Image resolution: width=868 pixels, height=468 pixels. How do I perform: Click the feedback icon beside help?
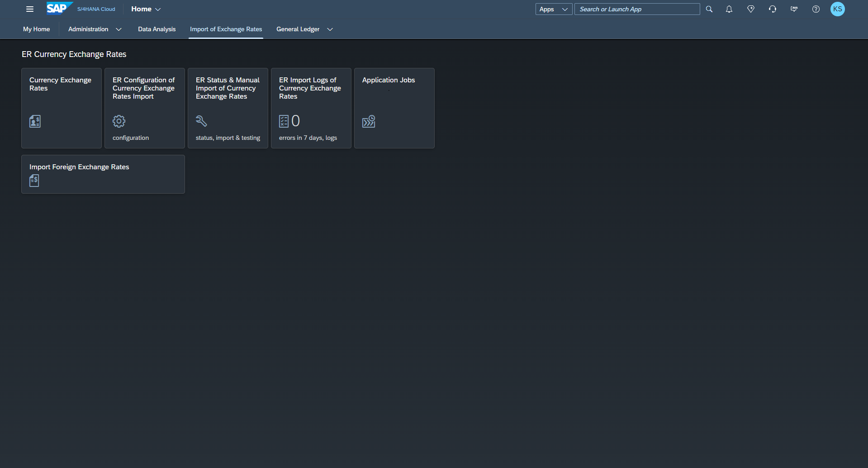794,9
